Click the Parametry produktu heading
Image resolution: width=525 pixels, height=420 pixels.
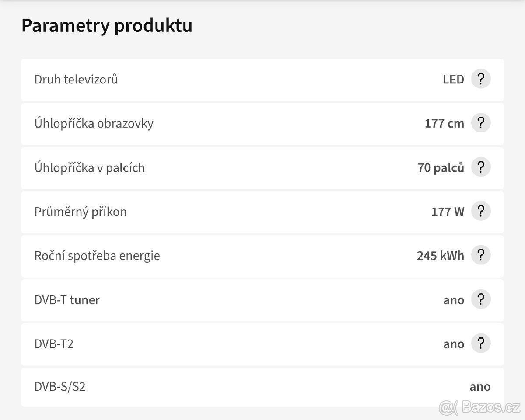click(107, 26)
